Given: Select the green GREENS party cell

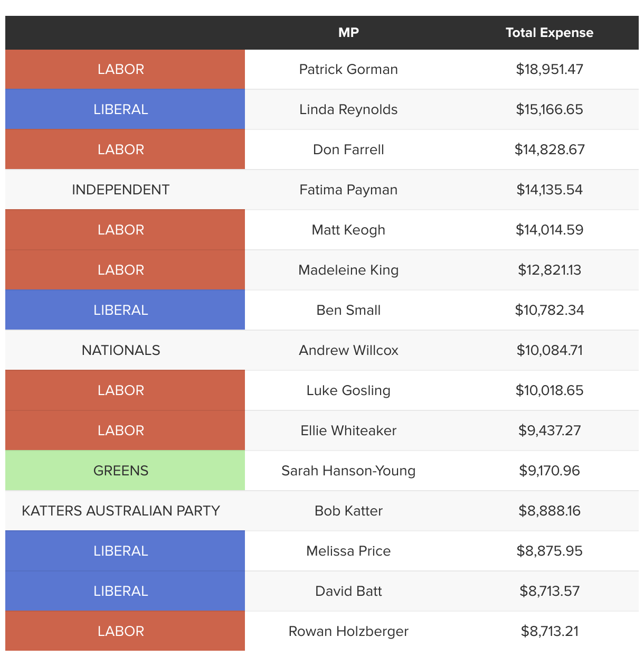Looking at the screenshot, I should click(x=121, y=471).
